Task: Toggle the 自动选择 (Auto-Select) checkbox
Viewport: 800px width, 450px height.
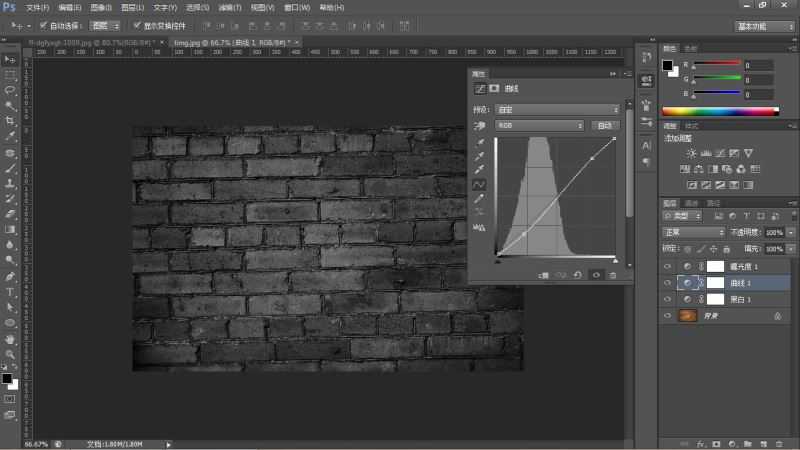Action: [x=43, y=25]
